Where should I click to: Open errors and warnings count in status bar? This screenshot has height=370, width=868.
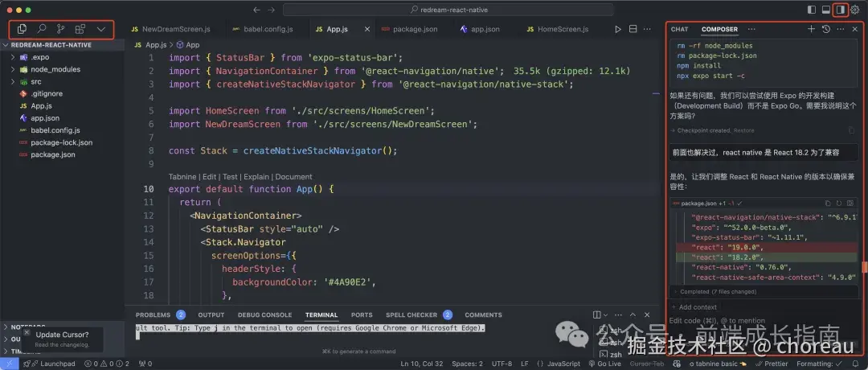point(106,364)
